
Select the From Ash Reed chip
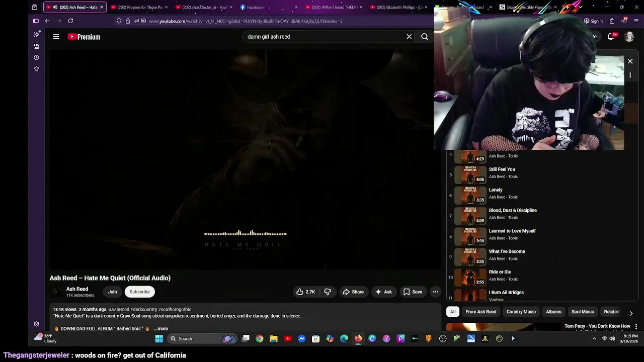481,312
